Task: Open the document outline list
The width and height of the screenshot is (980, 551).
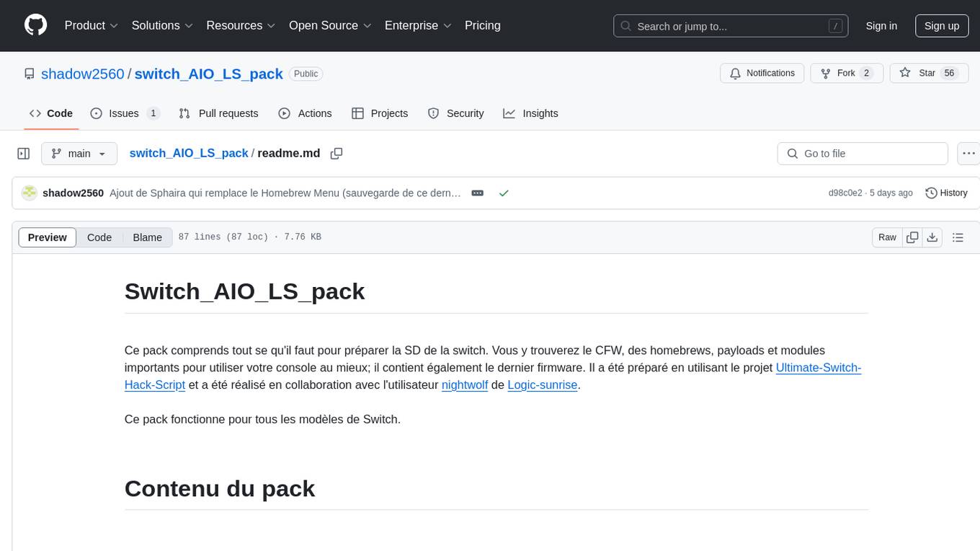Action: tap(958, 237)
